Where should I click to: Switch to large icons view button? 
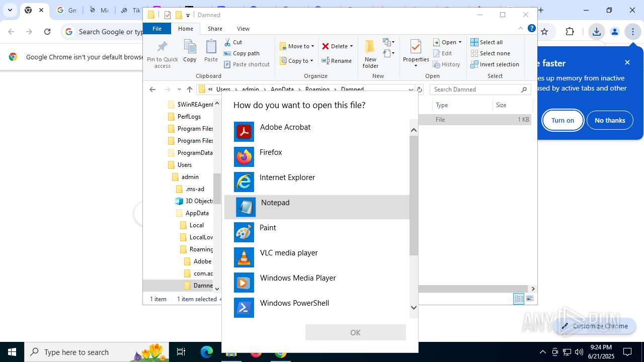point(530,299)
